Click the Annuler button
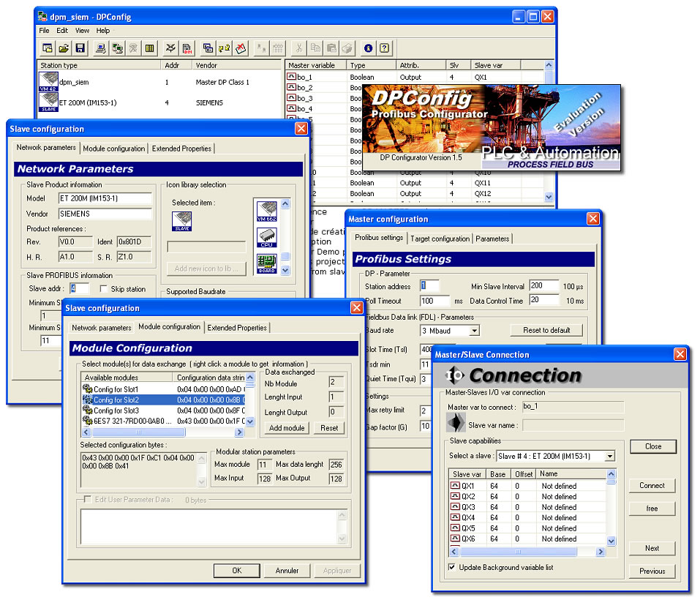Image resolution: width=700 pixels, height=600 pixels. [287, 571]
